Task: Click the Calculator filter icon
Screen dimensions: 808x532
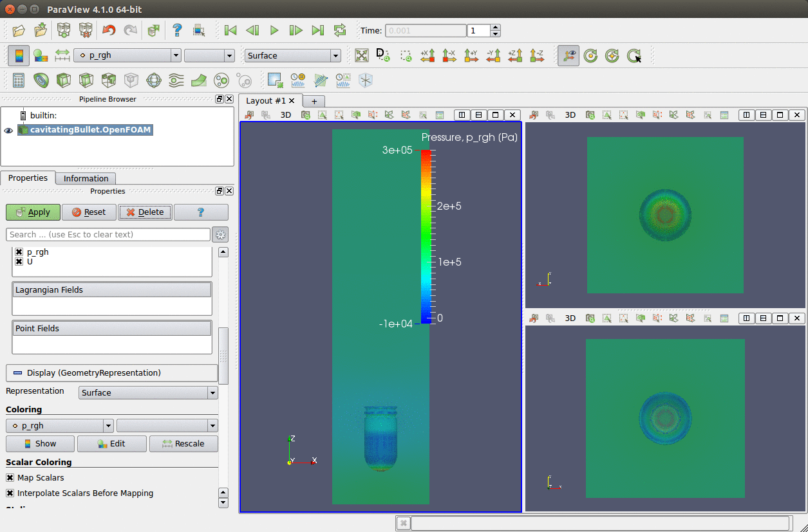Action: tap(19, 80)
